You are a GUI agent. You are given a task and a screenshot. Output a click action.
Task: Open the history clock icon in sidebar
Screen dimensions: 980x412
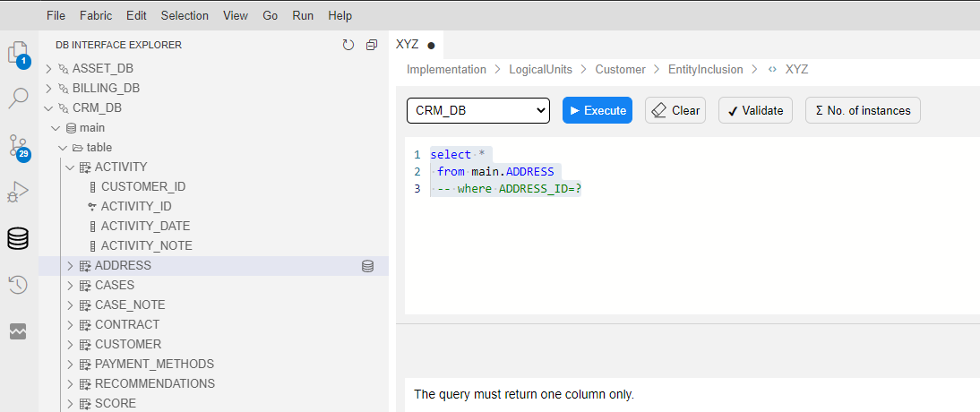tap(18, 285)
